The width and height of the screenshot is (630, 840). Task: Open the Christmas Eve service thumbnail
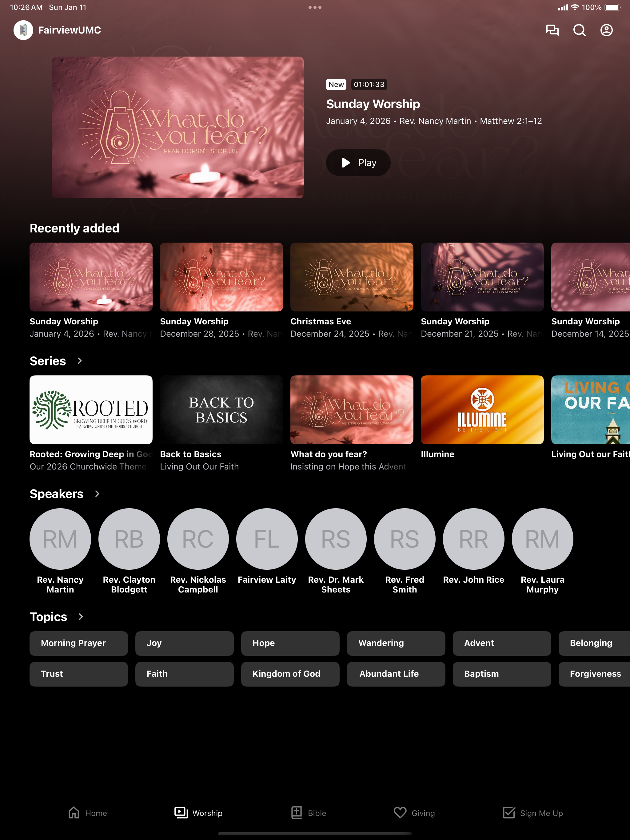(352, 277)
